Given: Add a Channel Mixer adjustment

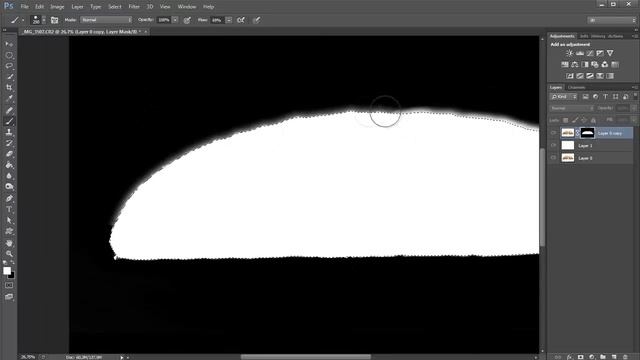Looking at the screenshot, I should coord(605,64).
